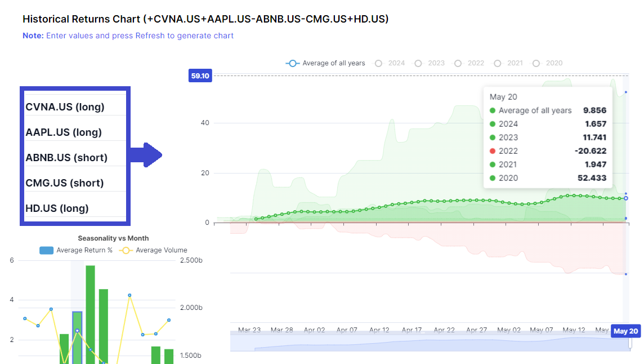Click the 2020 value 52.433 in tooltip

(x=592, y=178)
